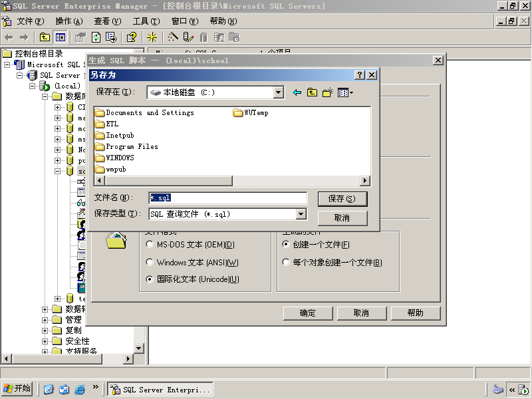Click SQL Server Enterprise Manager taskbar button
The height and width of the screenshot is (399, 532).
160,389
